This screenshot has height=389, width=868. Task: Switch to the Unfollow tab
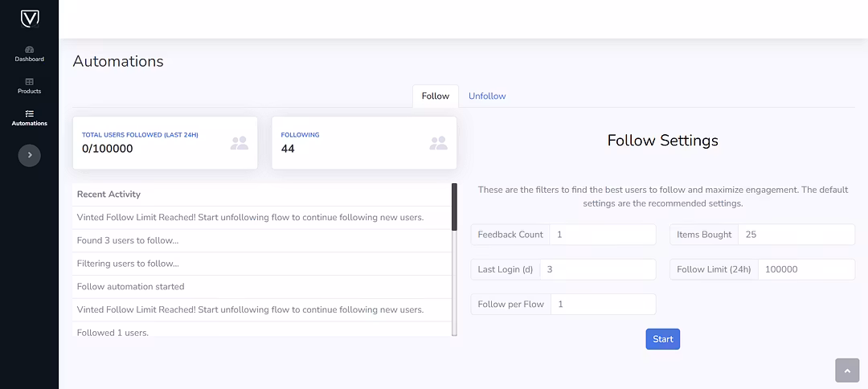point(487,96)
